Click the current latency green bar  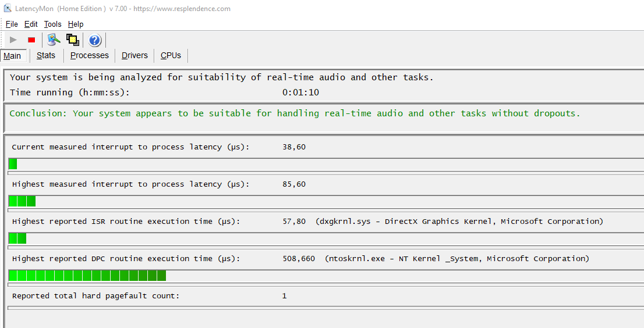[13, 164]
